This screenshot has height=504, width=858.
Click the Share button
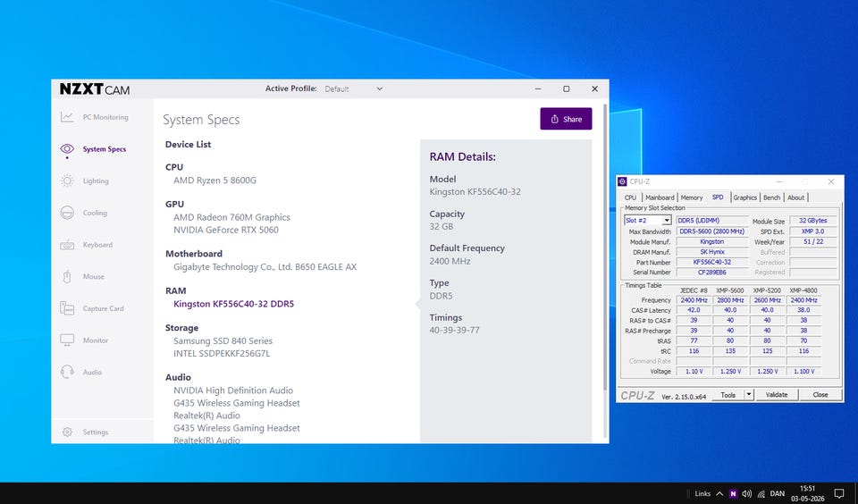(x=566, y=119)
